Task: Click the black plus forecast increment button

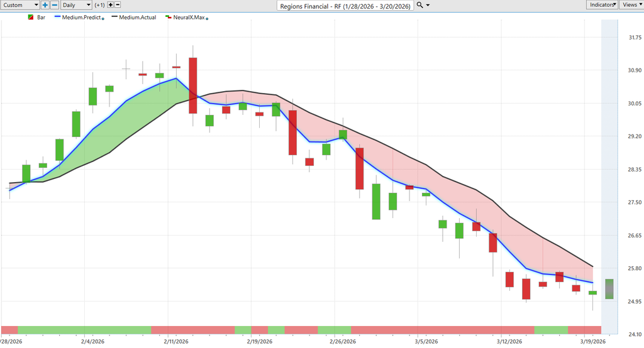Action: pos(111,5)
